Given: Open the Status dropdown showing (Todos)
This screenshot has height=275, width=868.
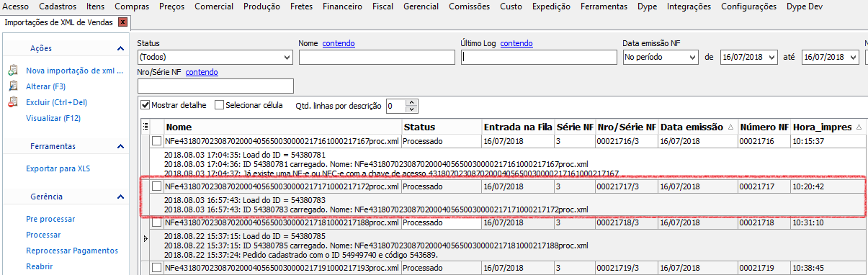Looking at the screenshot, I should (x=287, y=57).
